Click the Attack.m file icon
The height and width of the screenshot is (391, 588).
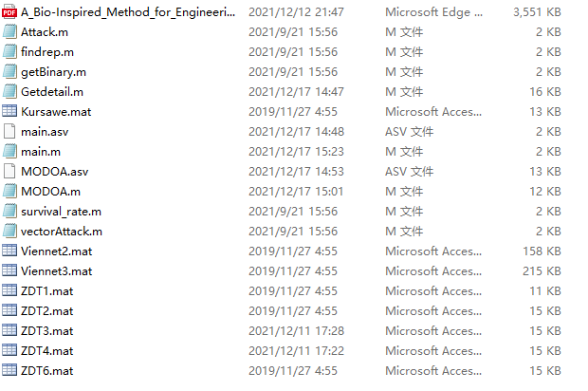click(9, 32)
